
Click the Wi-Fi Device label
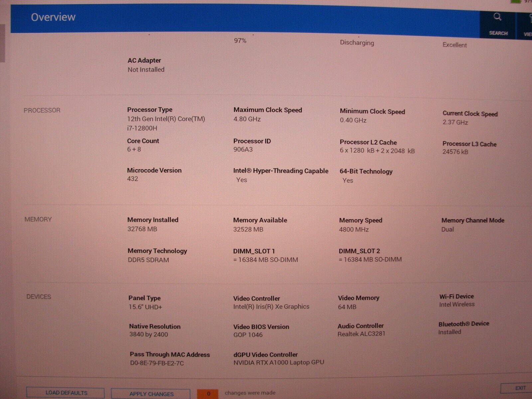coord(457,296)
